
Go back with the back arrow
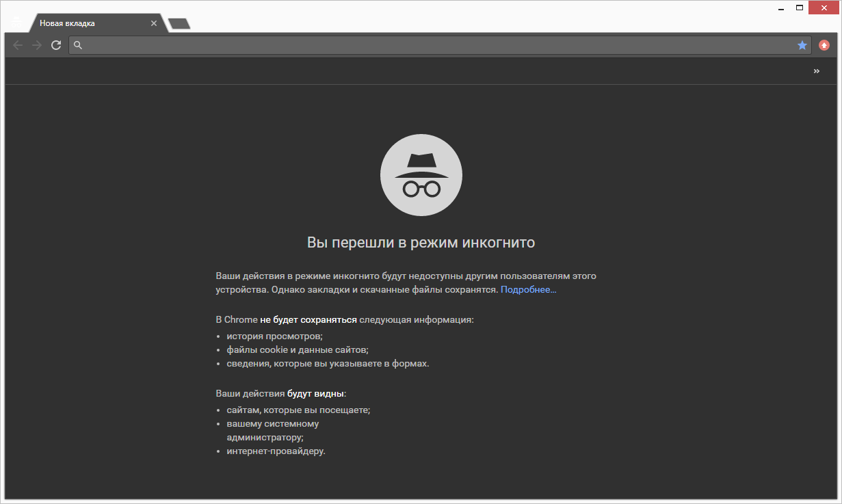[x=18, y=45]
